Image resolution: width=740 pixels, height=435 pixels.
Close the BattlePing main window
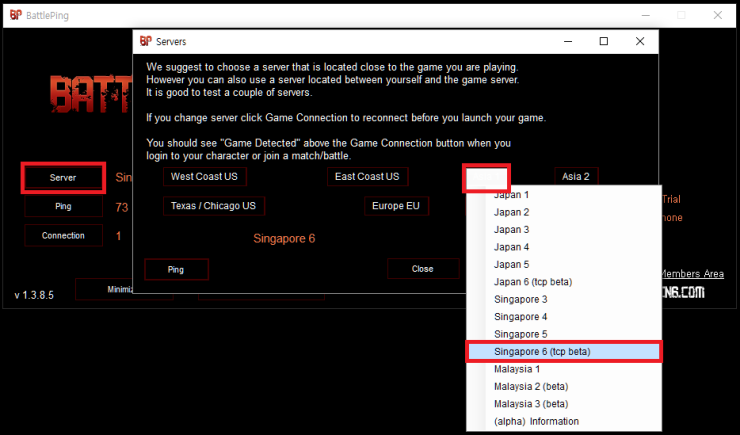click(x=718, y=15)
